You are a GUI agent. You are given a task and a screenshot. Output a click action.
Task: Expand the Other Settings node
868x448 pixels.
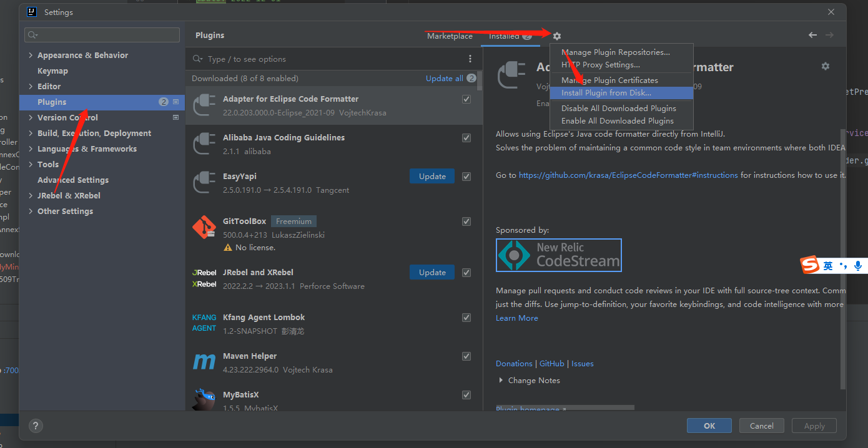(31, 211)
